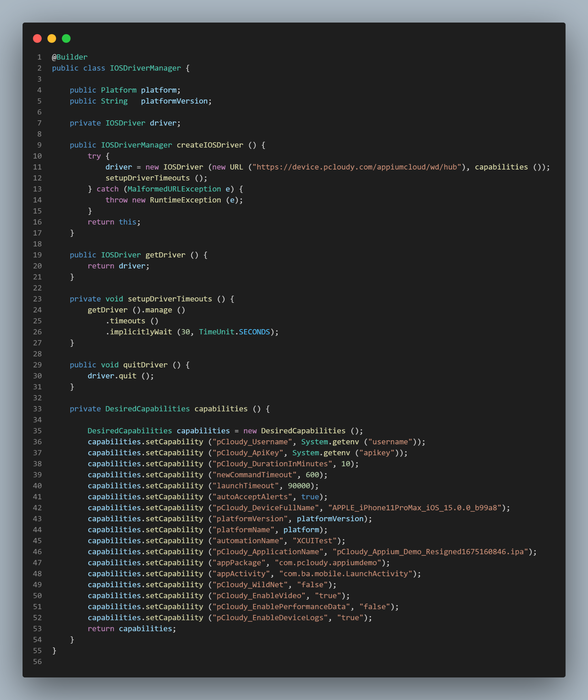Click the "username" getenv argument
Viewport: 588px width, 700px height.
coord(390,442)
